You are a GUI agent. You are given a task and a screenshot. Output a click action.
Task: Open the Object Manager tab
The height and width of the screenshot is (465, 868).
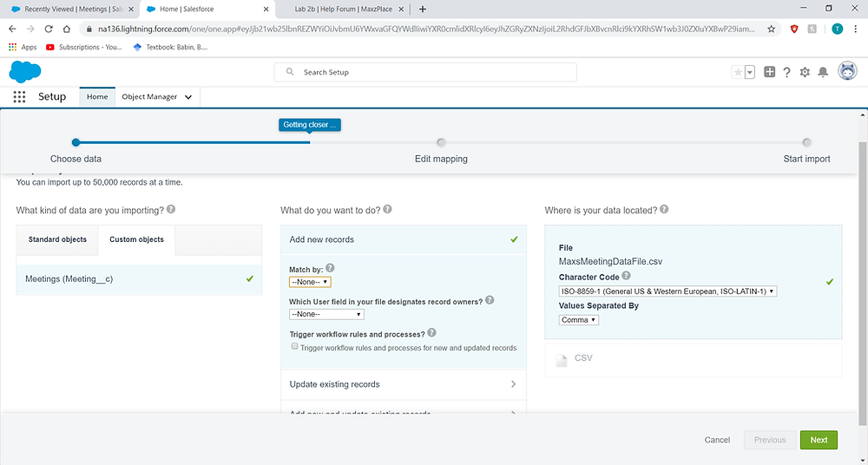click(x=149, y=97)
